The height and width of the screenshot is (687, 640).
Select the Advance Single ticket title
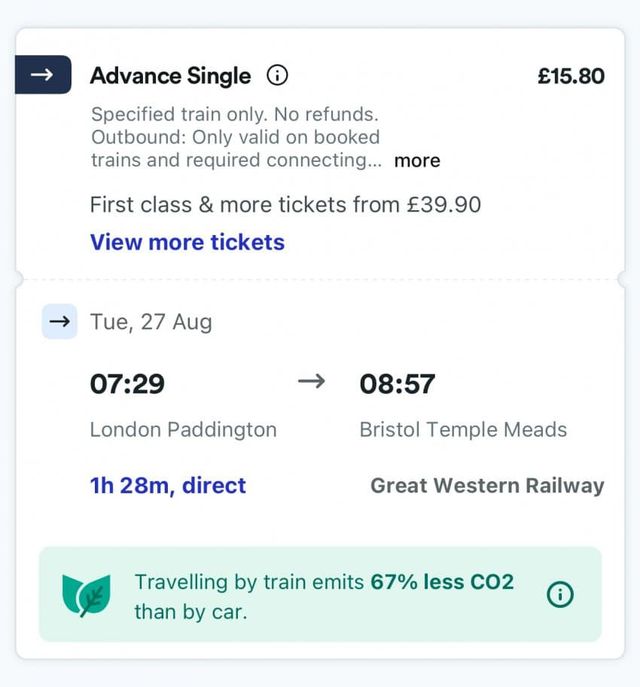pyautogui.click(x=170, y=76)
